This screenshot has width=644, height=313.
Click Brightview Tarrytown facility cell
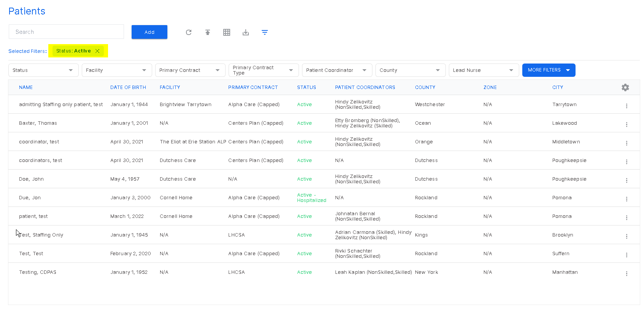coord(186,105)
